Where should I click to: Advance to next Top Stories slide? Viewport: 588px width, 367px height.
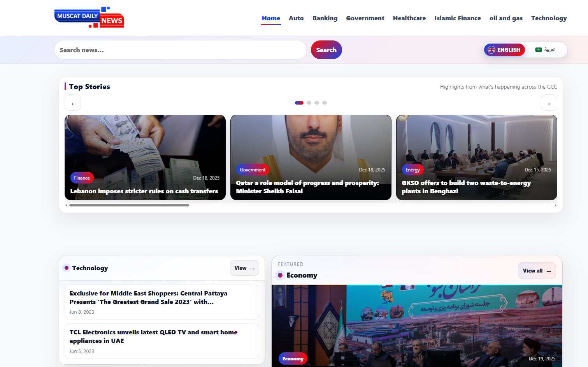click(549, 103)
